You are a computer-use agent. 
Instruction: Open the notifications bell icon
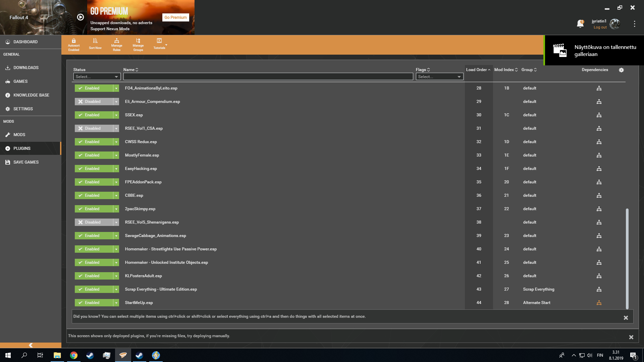[580, 23]
